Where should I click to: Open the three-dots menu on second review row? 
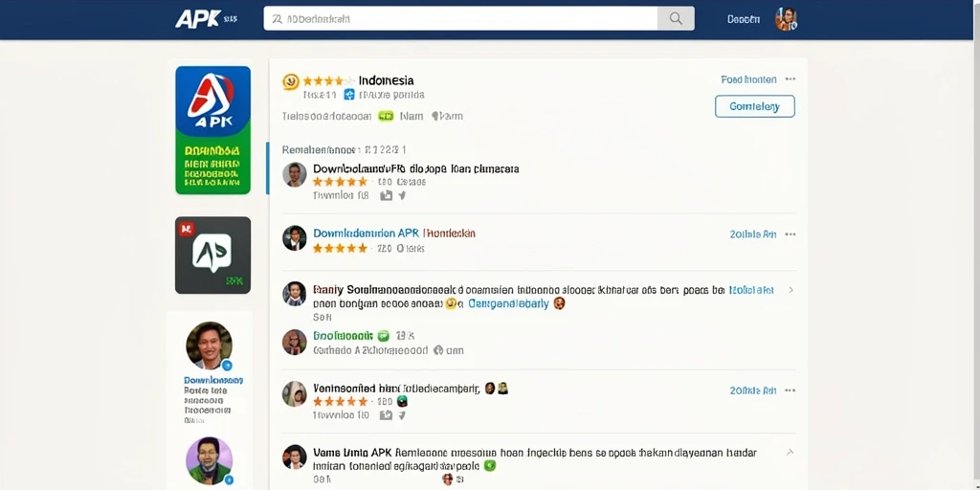point(791,234)
